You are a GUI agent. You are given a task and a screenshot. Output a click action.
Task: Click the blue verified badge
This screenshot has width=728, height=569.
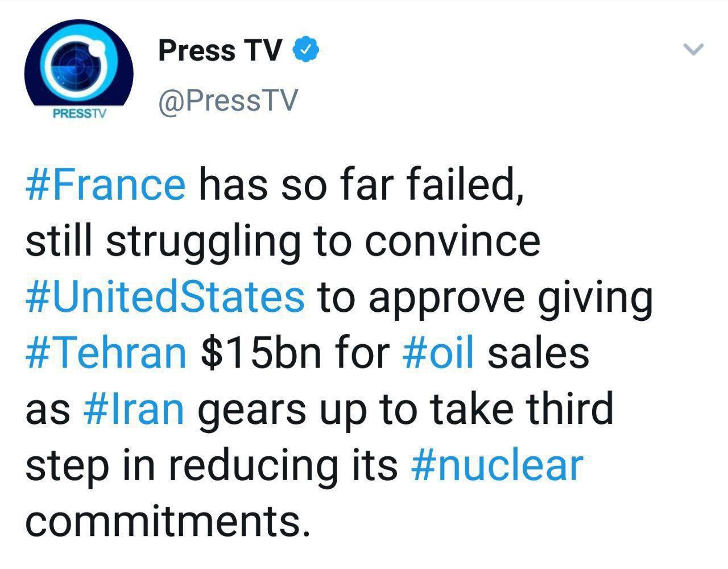pyautogui.click(x=306, y=50)
